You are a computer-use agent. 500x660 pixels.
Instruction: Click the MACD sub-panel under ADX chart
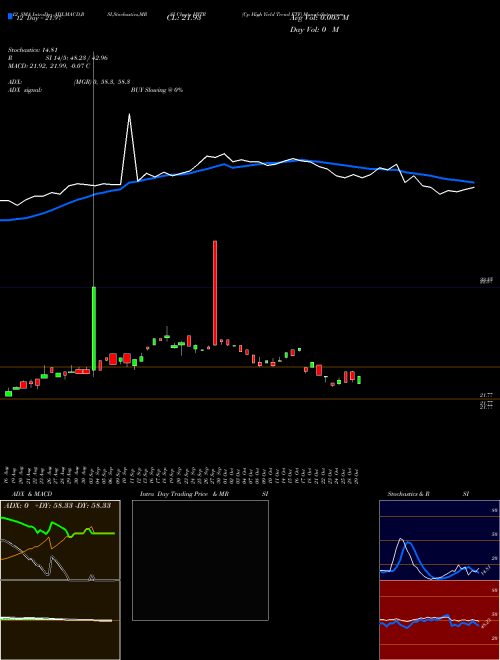point(60,620)
